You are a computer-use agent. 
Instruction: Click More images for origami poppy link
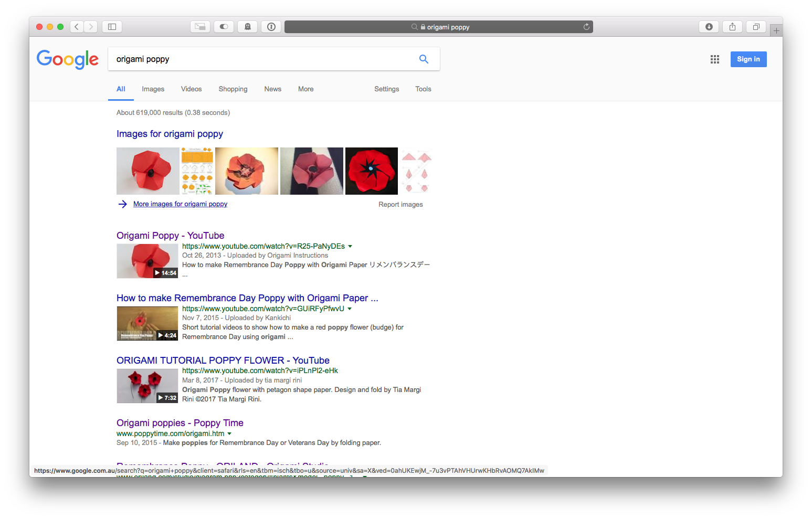pyautogui.click(x=180, y=204)
